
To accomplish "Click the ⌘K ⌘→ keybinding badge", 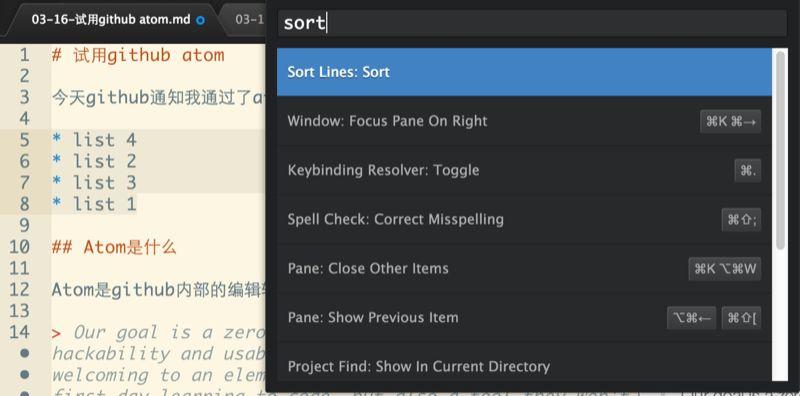I will pyautogui.click(x=731, y=121).
